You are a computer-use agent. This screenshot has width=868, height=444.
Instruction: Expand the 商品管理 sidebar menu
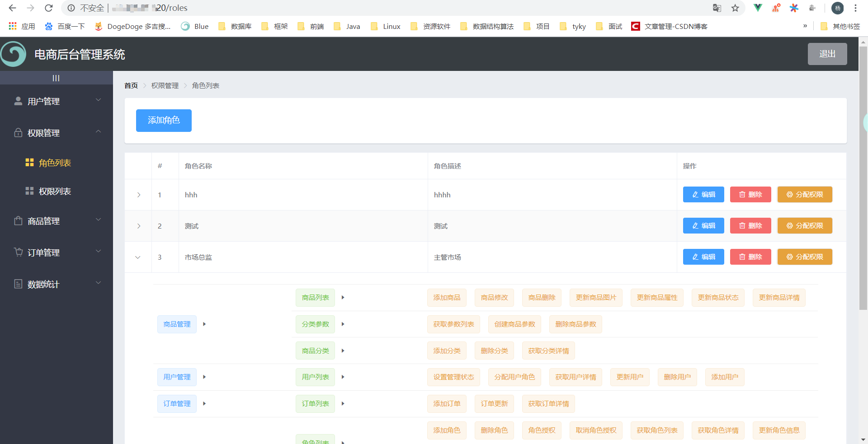(57, 221)
